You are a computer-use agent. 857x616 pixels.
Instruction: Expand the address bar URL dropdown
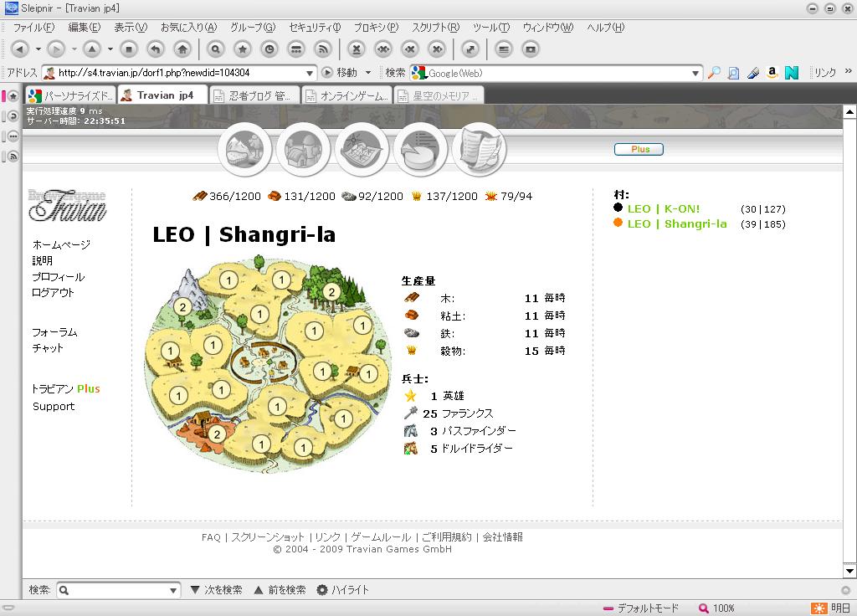[310, 73]
